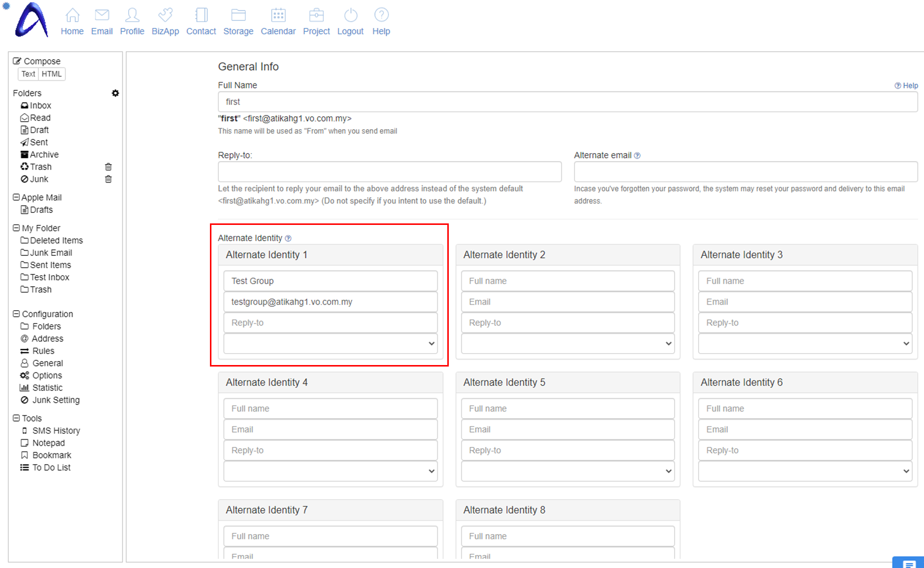The height and width of the screenshot is (568, 924).
Task: Open the BizApp icon
Action: [x=165, y=15]
